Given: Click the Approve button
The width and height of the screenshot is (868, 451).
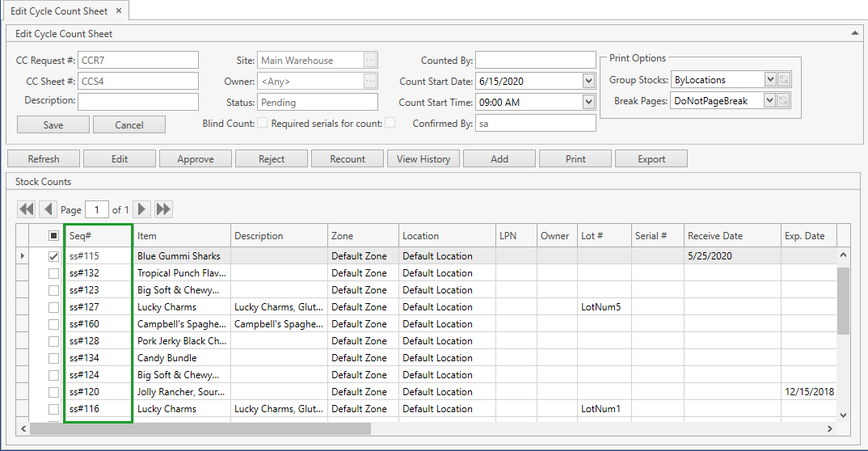Looking at the screenshot, I should click(x=196, y=158).
